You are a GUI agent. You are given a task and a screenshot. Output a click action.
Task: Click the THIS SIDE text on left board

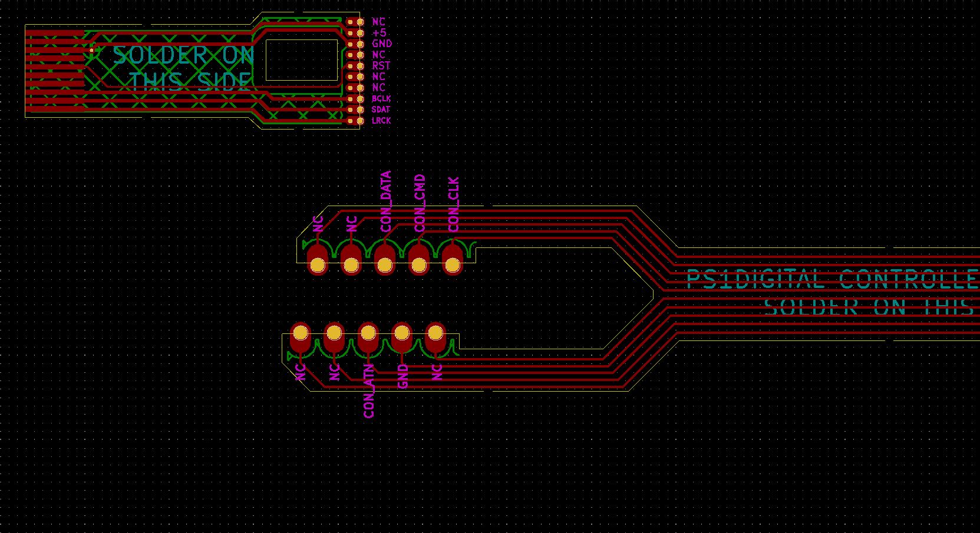pos(190,81)
